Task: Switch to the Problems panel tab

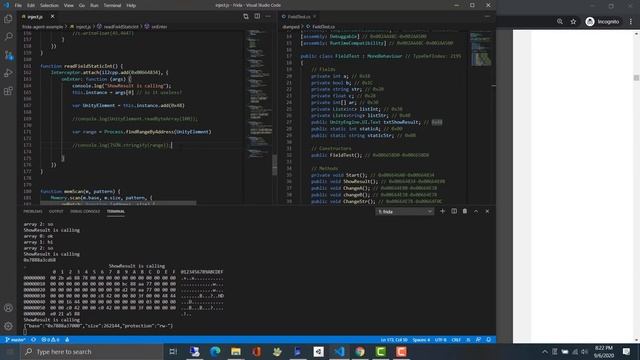Action: (33, 211)
